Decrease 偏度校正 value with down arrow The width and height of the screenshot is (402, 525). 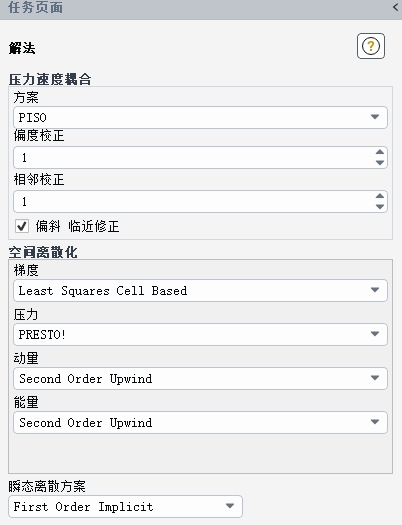point(380,162)
